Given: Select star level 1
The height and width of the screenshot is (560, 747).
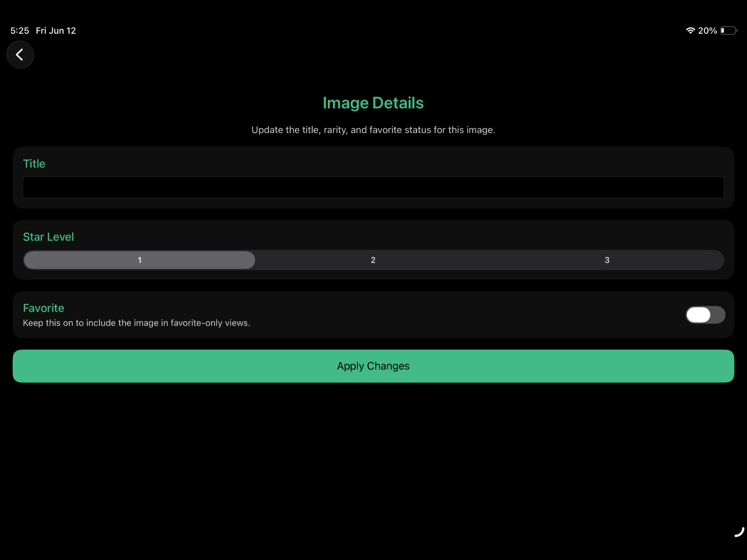Looking at the screenshot, I should tap(139, 260).
